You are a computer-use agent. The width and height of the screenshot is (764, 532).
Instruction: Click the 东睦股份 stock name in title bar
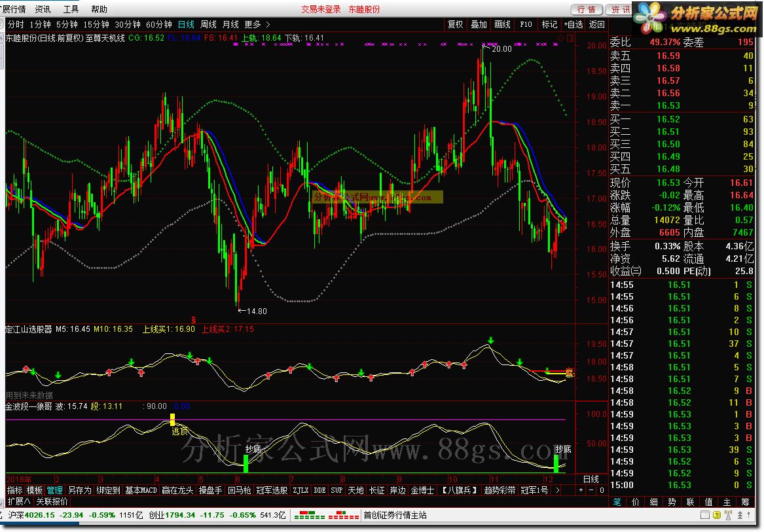click(x=364, y=9)
